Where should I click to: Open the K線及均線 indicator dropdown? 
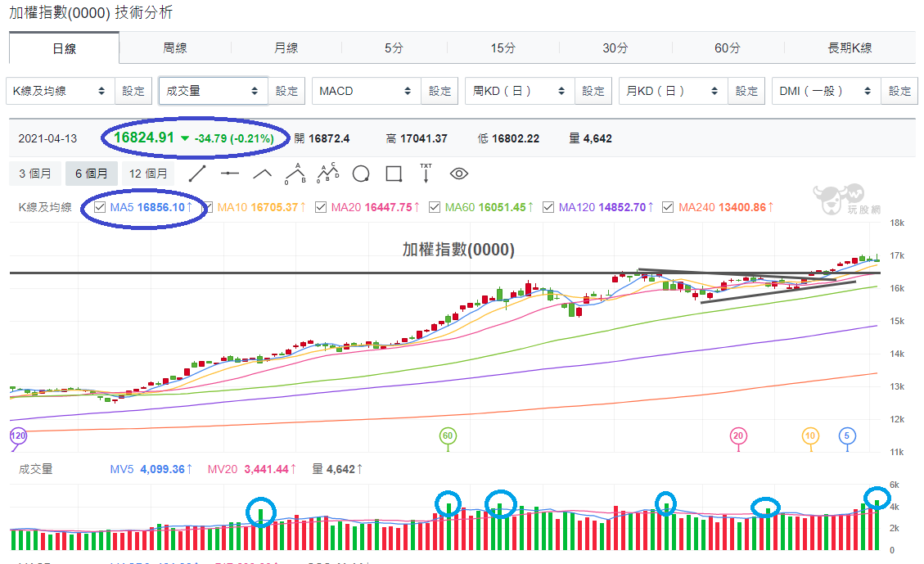60,91
